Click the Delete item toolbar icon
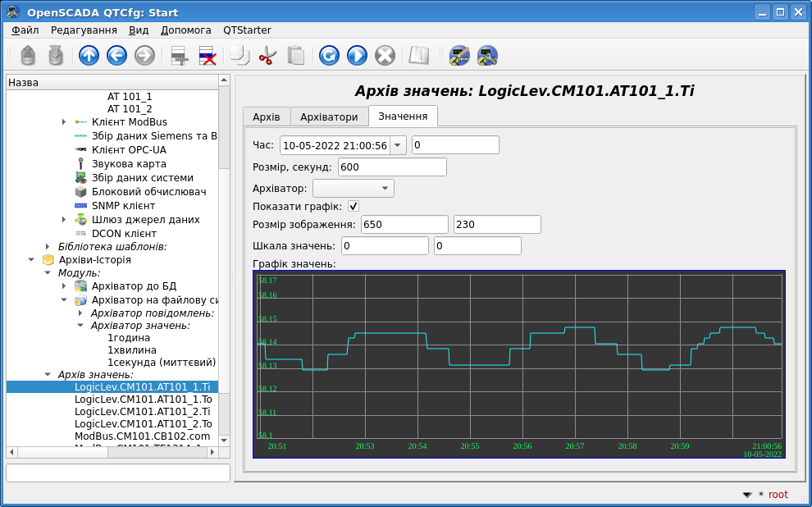This screenshot has height=507, width=812. [x=208, y=56]
